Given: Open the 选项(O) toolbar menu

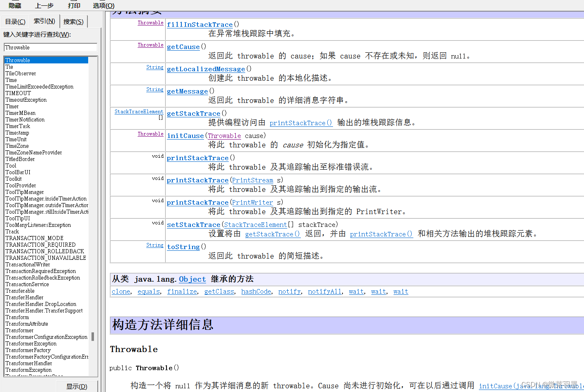Looking at the screenshot, I should (104, 5).
